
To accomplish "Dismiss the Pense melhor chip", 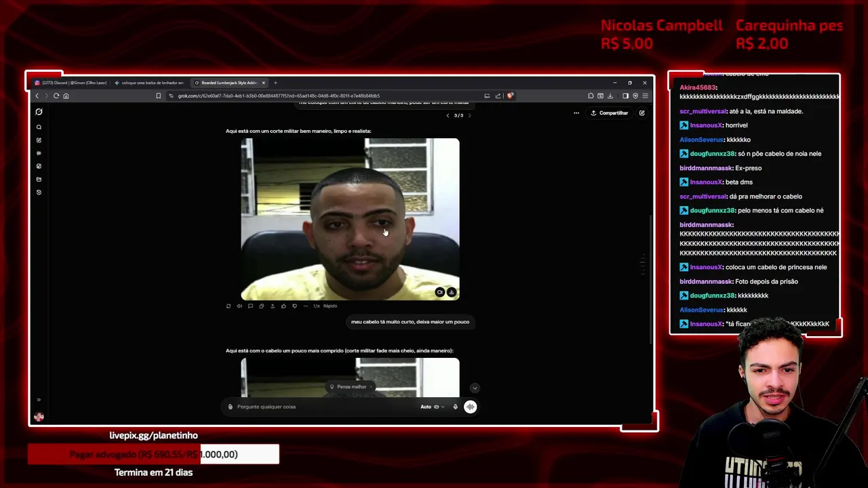I will click(371, 387).
